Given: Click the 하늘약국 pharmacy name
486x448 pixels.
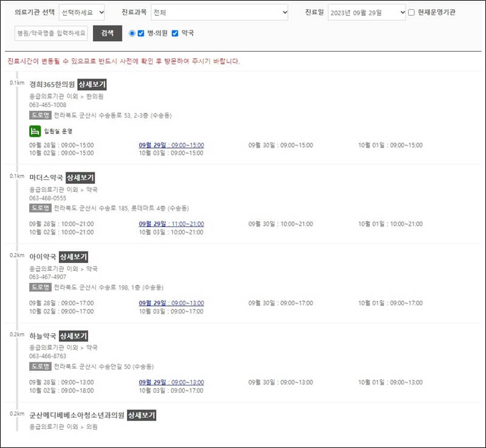Looking at the screenshot, I should click(x=43, y=336).
